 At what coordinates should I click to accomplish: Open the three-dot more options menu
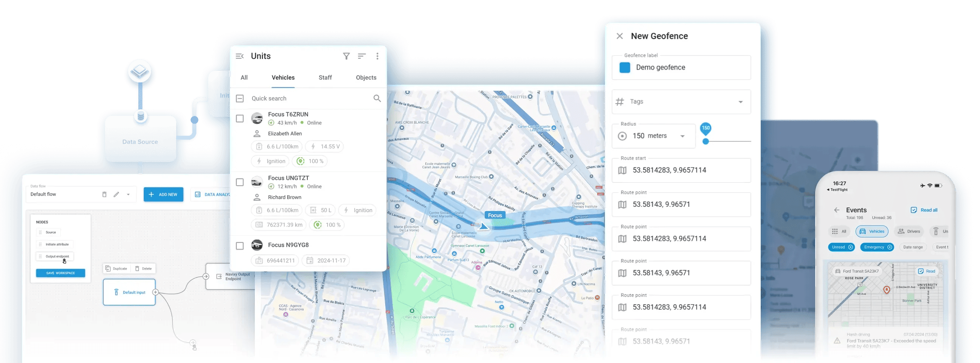377,56
